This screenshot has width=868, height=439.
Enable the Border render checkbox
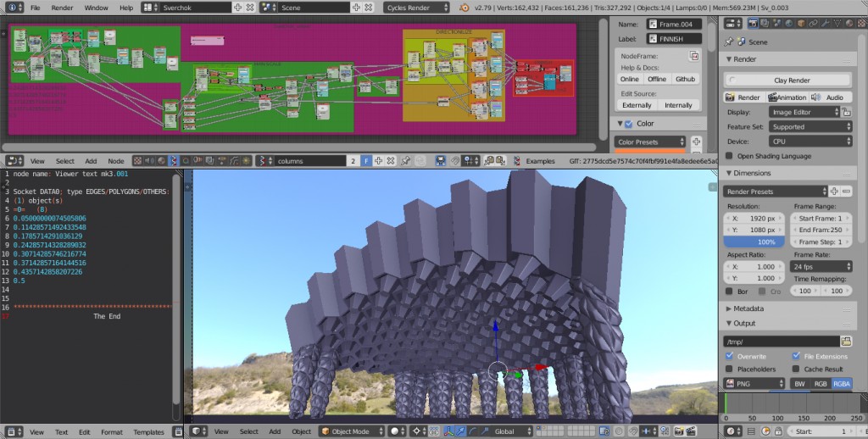[729, 292]
